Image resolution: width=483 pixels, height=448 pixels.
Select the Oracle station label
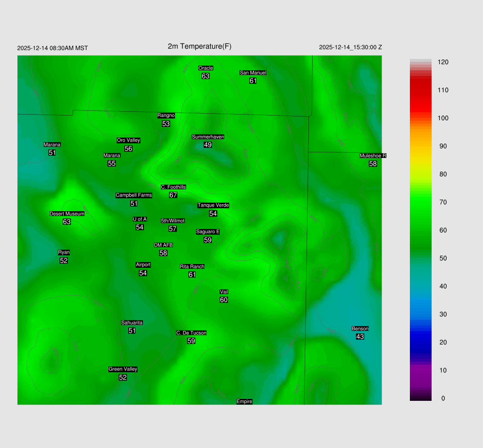coord(206,68)
